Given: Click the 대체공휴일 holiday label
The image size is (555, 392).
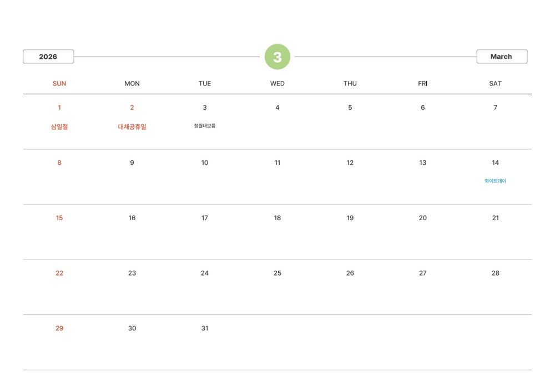Looking at the screenshot, I should click(132, 127).
